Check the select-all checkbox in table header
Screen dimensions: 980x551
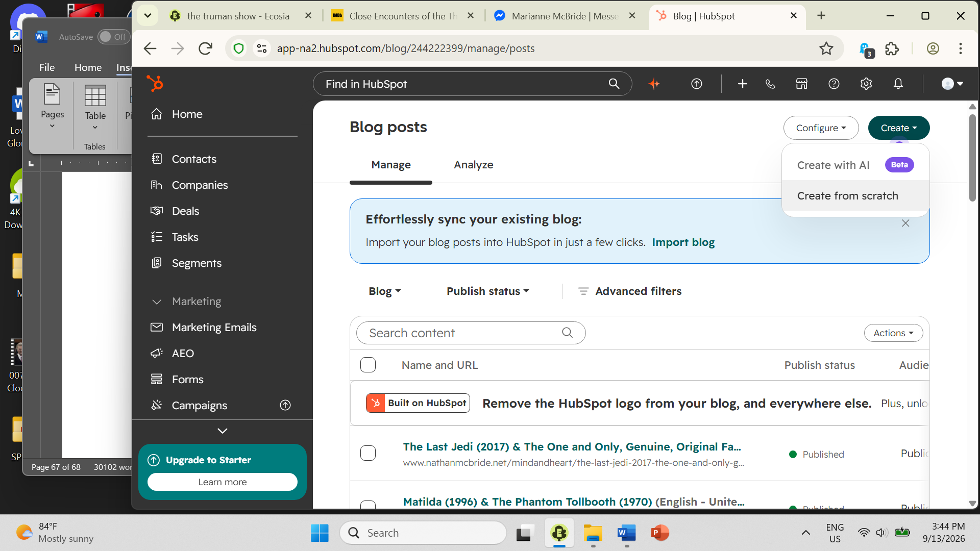[368, 365]
